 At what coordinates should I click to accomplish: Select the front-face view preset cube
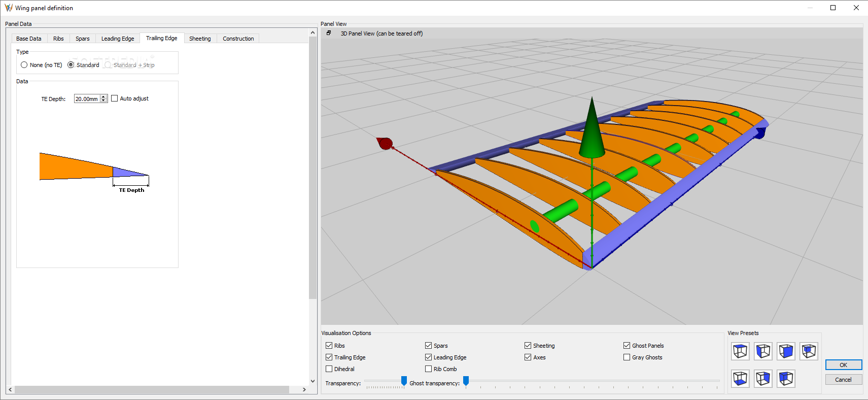click(786, 351)
